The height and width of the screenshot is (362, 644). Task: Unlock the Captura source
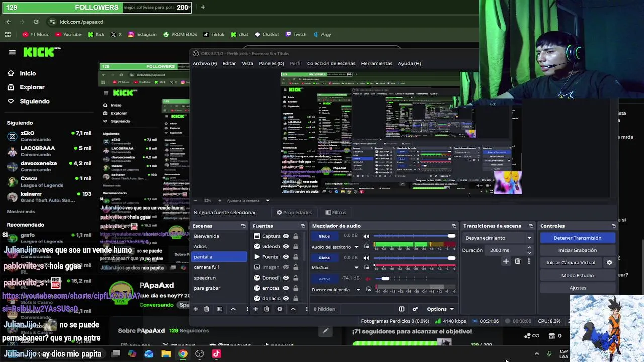coord(296,236)
